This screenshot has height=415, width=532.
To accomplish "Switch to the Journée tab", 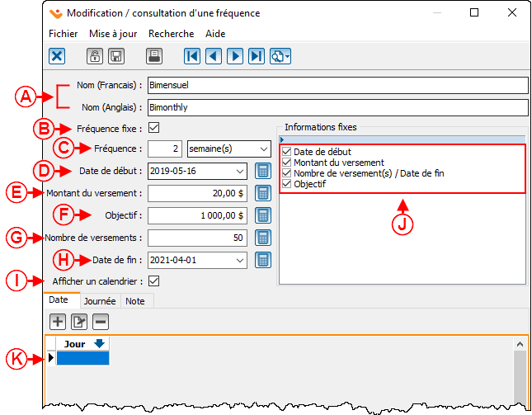I will (x=100, y=301).
